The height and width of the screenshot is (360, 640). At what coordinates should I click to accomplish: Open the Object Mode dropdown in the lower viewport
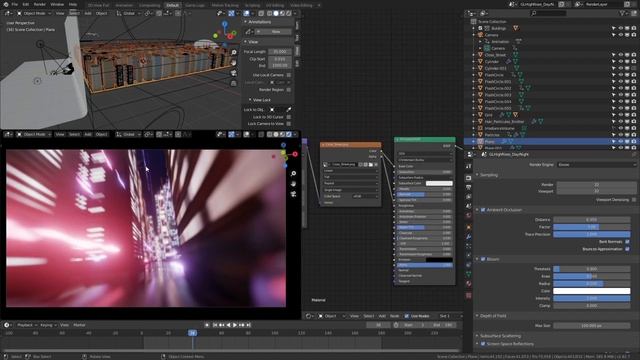point(34,134)
